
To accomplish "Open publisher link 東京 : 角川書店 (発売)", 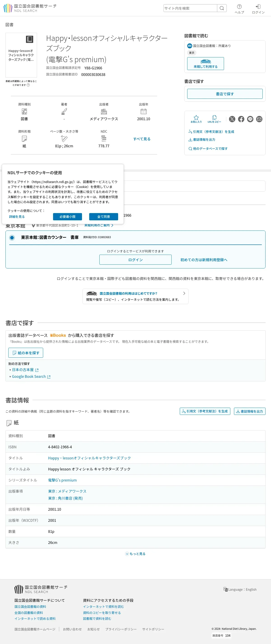I will tap(65, 498).
